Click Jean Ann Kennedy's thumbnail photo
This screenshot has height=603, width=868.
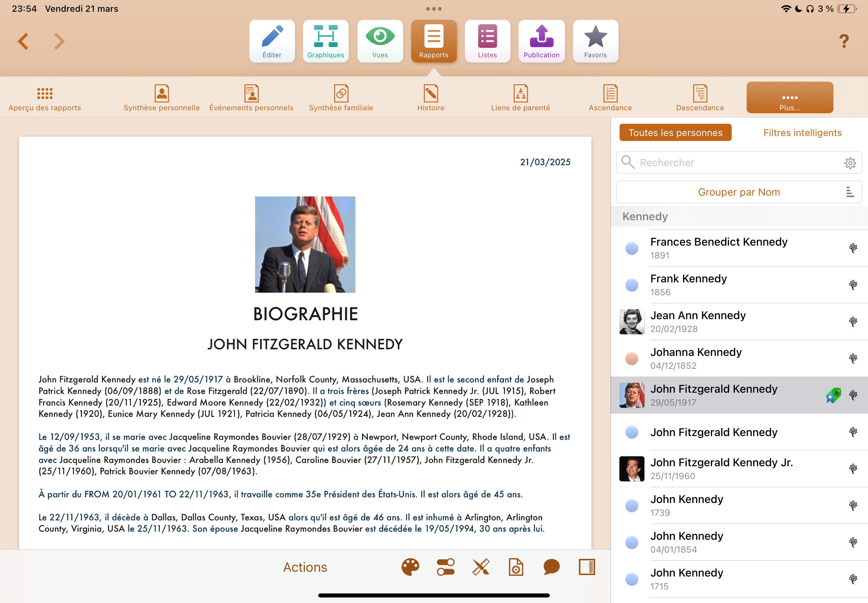point(632,321)
